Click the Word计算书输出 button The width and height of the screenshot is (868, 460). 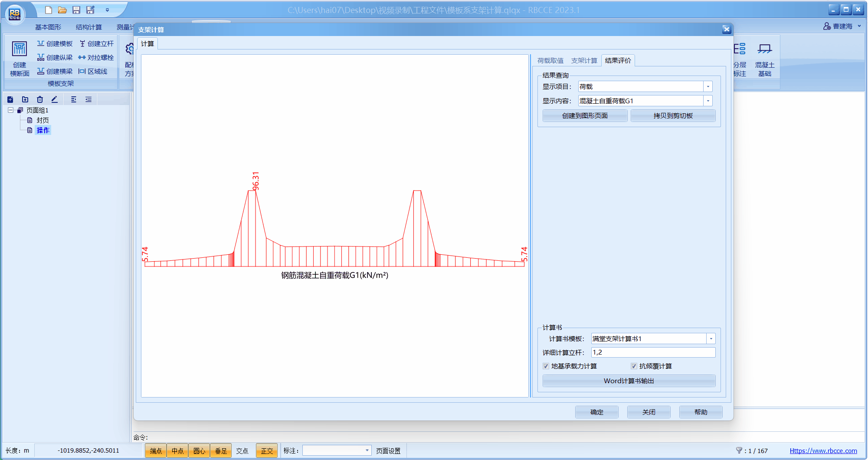point(629,381)
